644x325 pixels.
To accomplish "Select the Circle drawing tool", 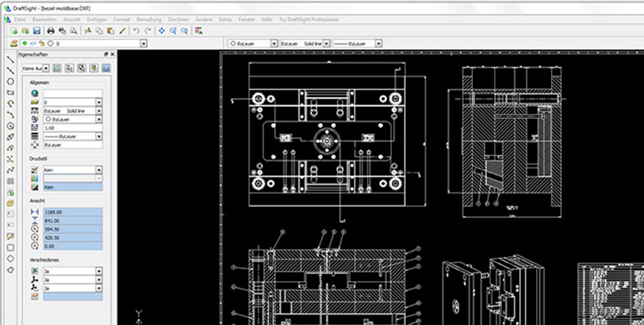I will click(10, 81).
